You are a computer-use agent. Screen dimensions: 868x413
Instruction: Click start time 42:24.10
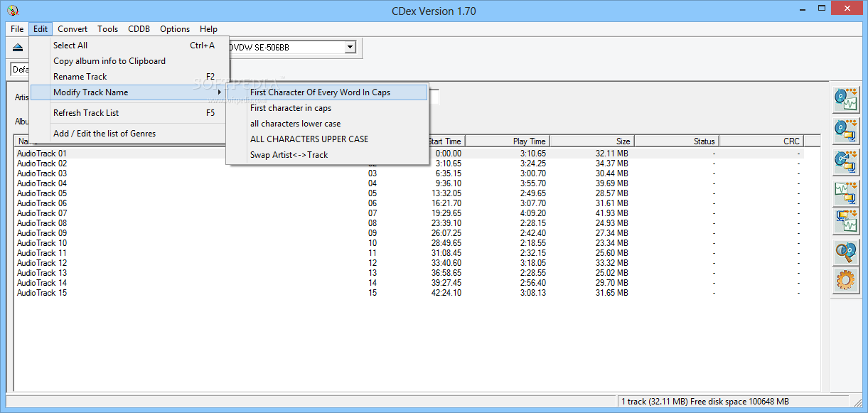446,293
